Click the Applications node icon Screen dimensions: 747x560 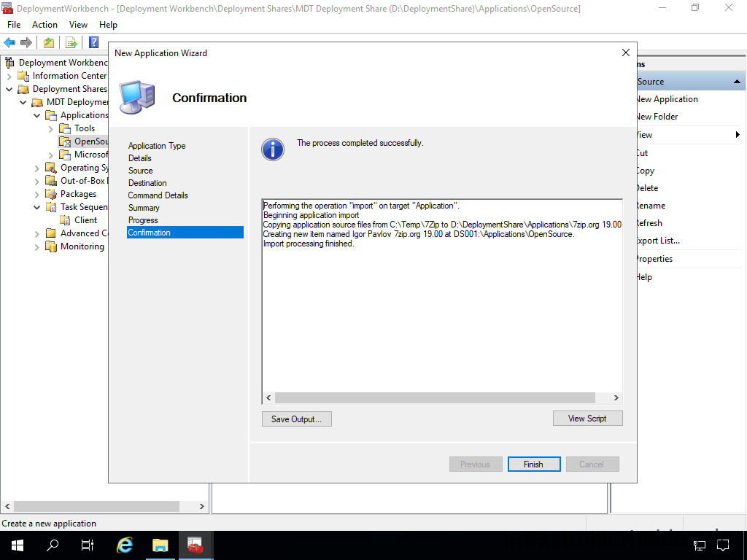51,115
